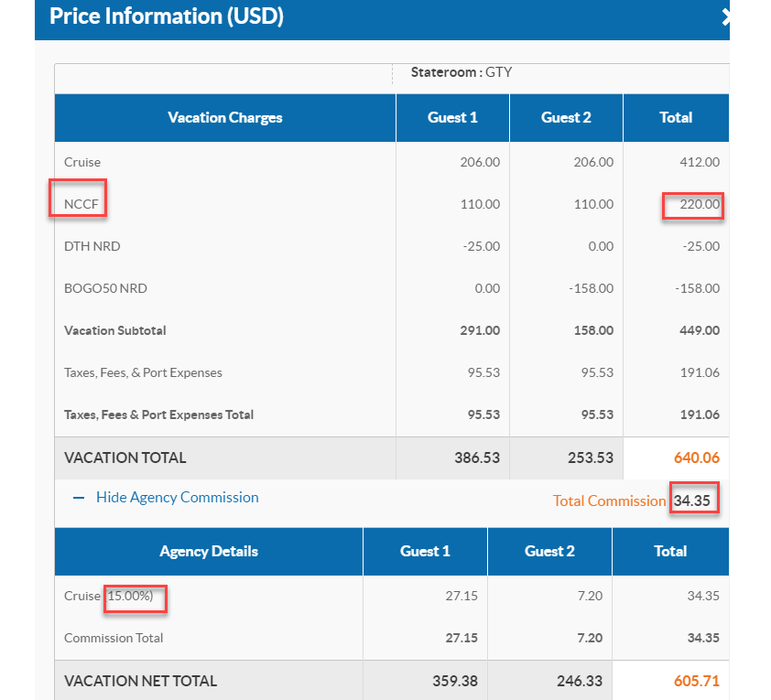Click the Vacation Charges column header
771x700 pixels.
pyautogui.click(x=225, y=117)
